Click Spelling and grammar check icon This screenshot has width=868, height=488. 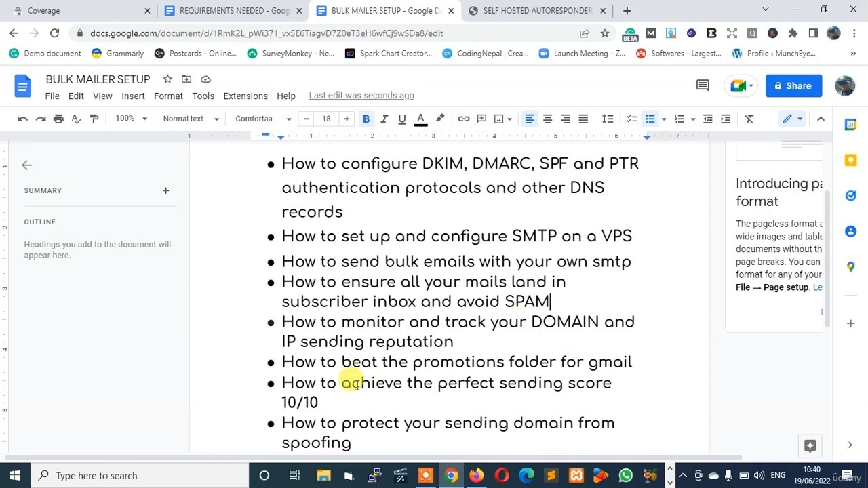click(77, 119)
